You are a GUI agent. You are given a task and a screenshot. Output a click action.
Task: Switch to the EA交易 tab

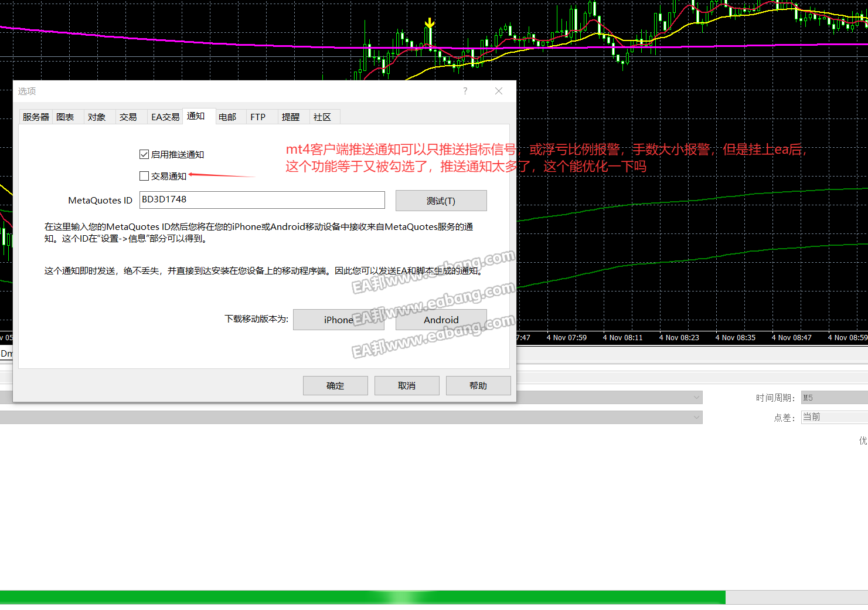click(x=165, y=117)
